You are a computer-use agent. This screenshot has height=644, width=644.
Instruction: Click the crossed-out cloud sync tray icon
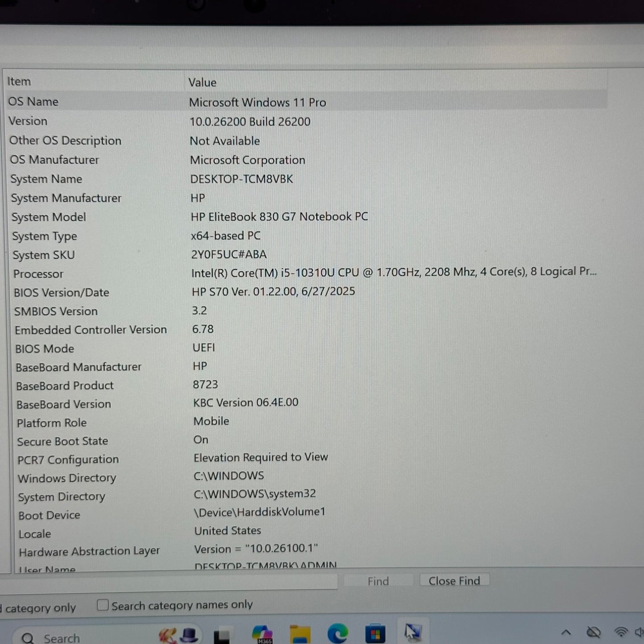click(594, 632)
